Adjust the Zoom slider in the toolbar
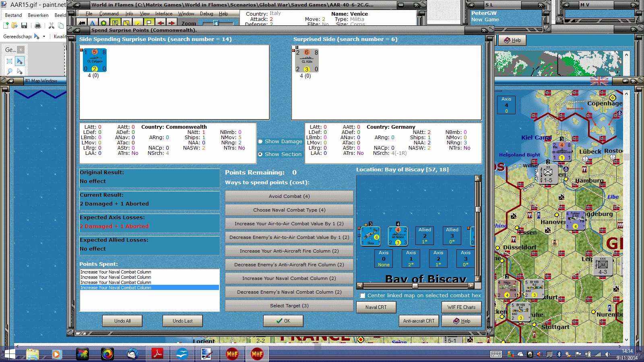 (216, 23)
